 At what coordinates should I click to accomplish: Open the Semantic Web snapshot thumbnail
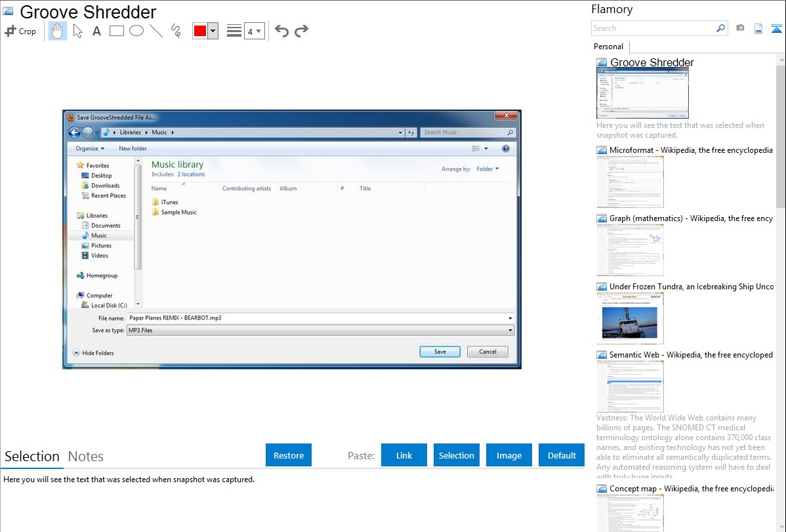pos(630,386)
